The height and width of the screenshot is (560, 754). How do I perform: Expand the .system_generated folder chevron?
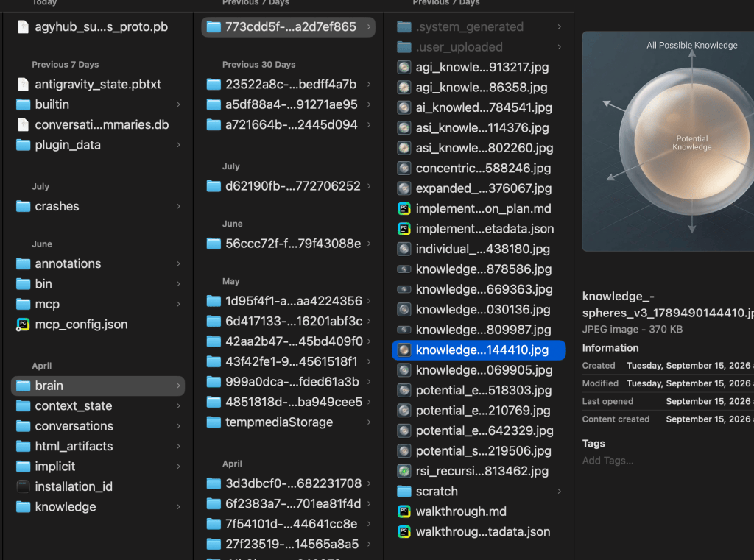pos(560,27)
